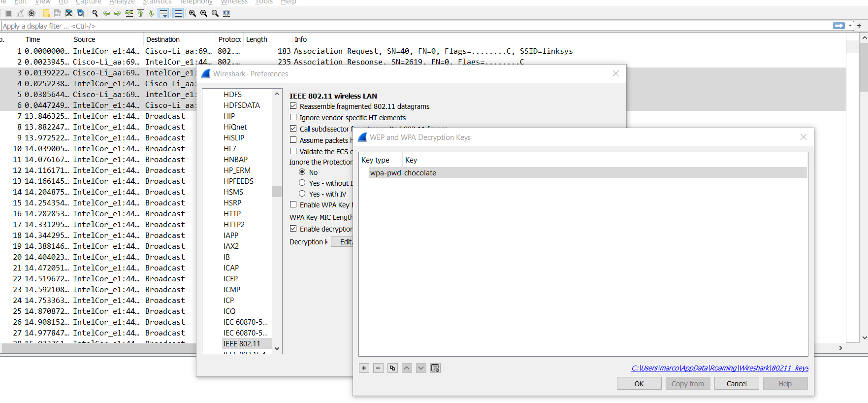This screenshot has height=403, width=868.
Task: Stop capturing packets toolbar icon
Action: (x=9, y=13)
